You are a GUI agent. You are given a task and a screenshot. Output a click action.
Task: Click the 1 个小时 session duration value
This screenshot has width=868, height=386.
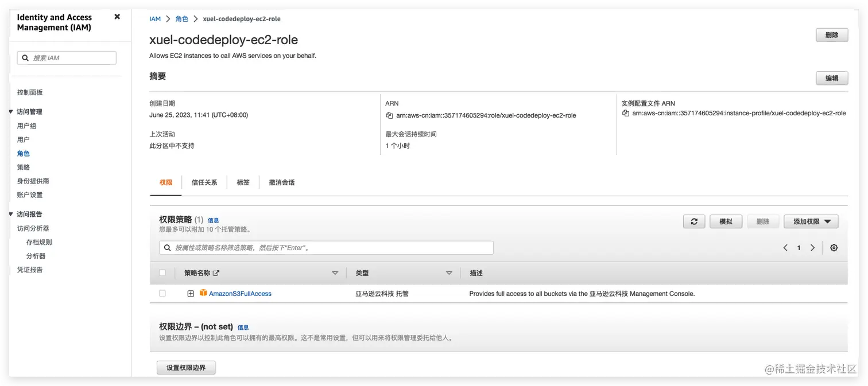tap(397, 146)
